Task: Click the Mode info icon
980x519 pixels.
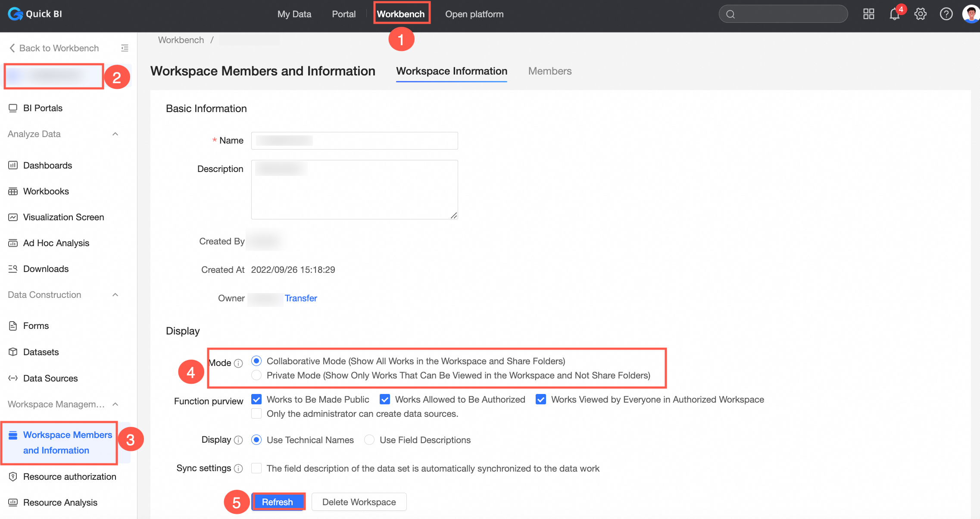Action: [x=238, y=363]
